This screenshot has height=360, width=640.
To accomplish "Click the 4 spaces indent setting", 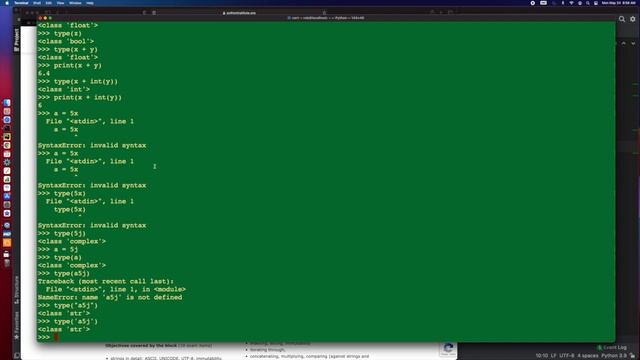I will click(588, 356).
